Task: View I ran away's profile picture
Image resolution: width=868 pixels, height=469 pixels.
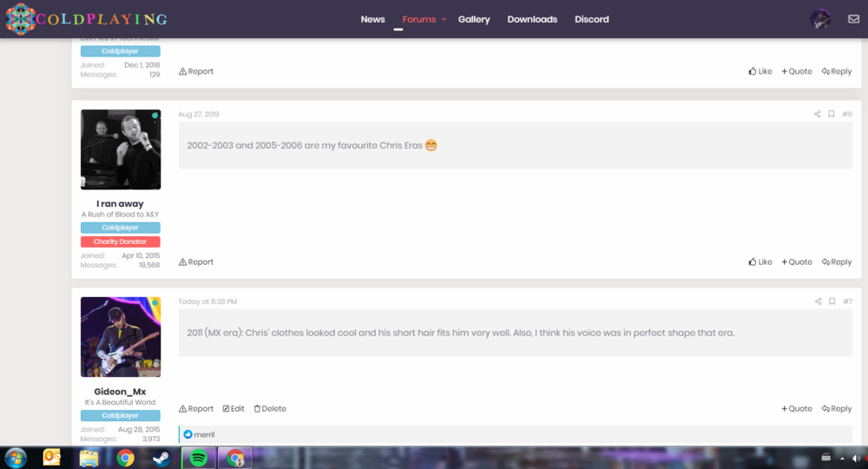Action: tap(121, 149)
